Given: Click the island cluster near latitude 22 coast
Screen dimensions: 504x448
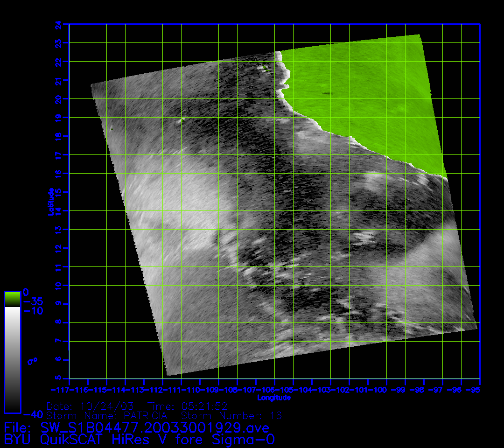Looking at the screenshot, I should point(265,68).
